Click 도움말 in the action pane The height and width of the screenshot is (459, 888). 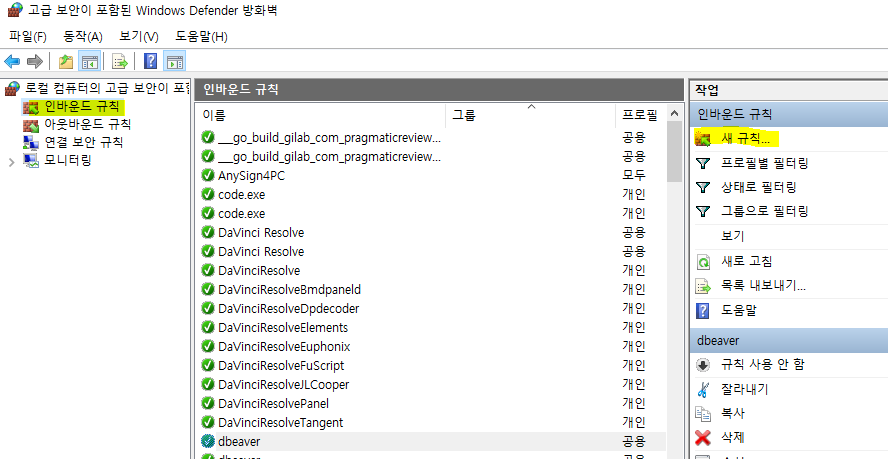click(x=739, y=311)
